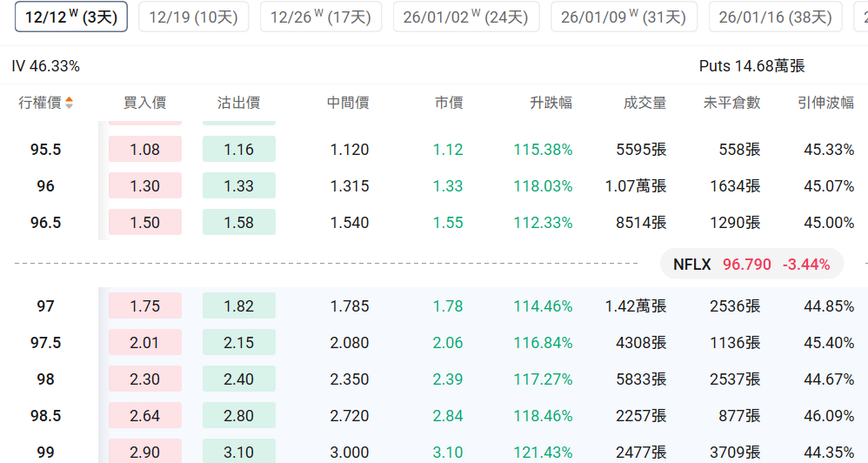Switch to the 26/01/16 (38天) expiry tab
868x463 pixels.
[x=774, y=17]
